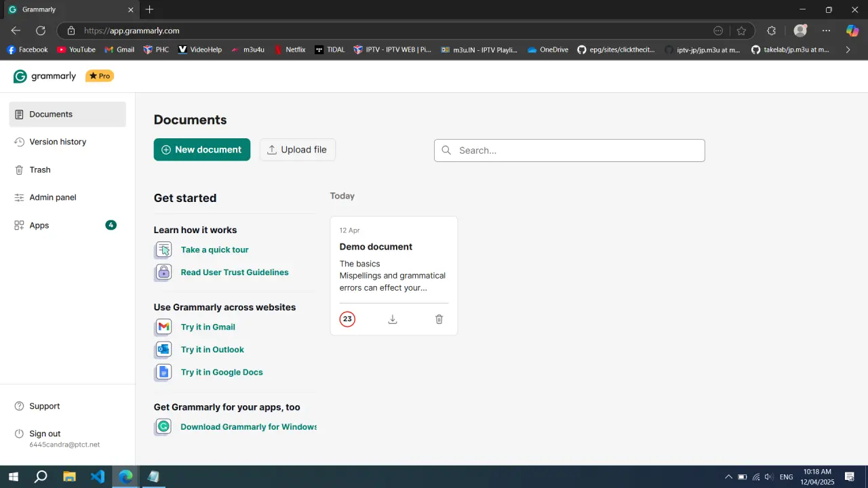Delete Demo document with trash icon
Image resolution: width=868 pixels, height=488 pixels.
coord(439,319)
